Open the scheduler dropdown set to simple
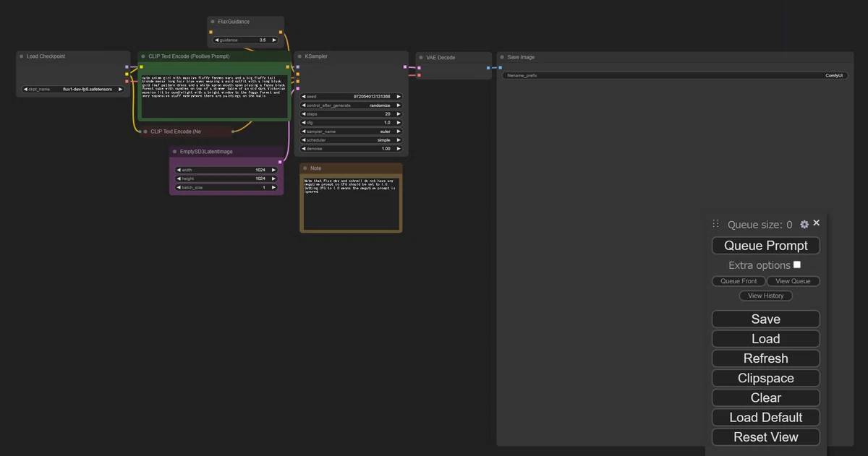 352,140
